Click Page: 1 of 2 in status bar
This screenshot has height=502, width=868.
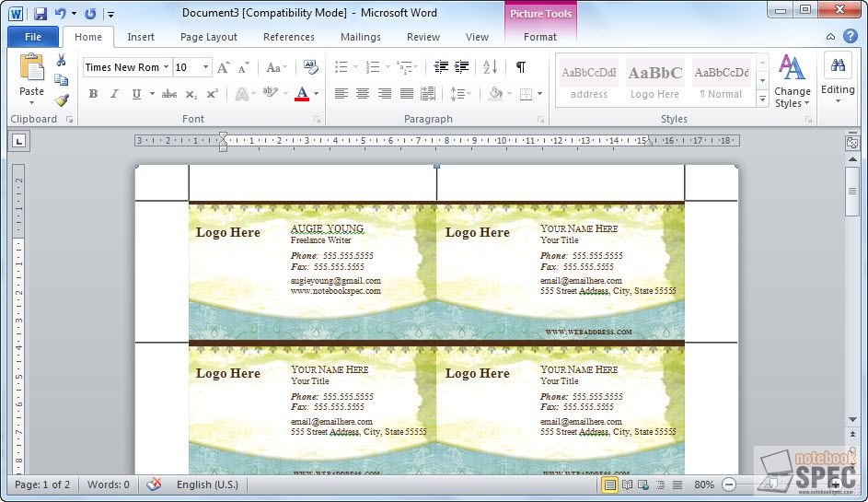point(42,484)
